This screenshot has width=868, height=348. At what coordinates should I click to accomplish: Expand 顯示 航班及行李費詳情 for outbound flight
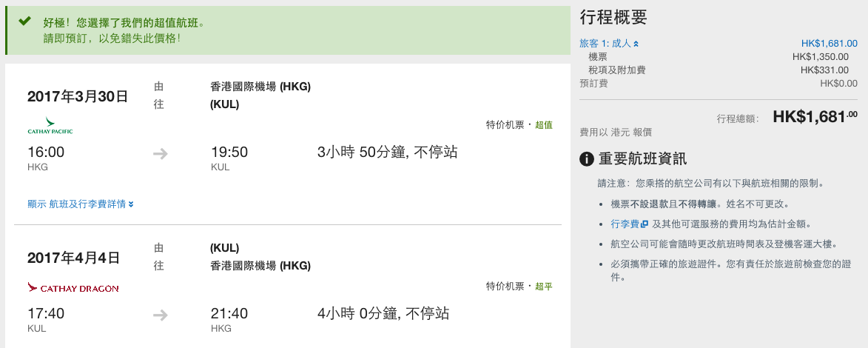pos(81,204)
